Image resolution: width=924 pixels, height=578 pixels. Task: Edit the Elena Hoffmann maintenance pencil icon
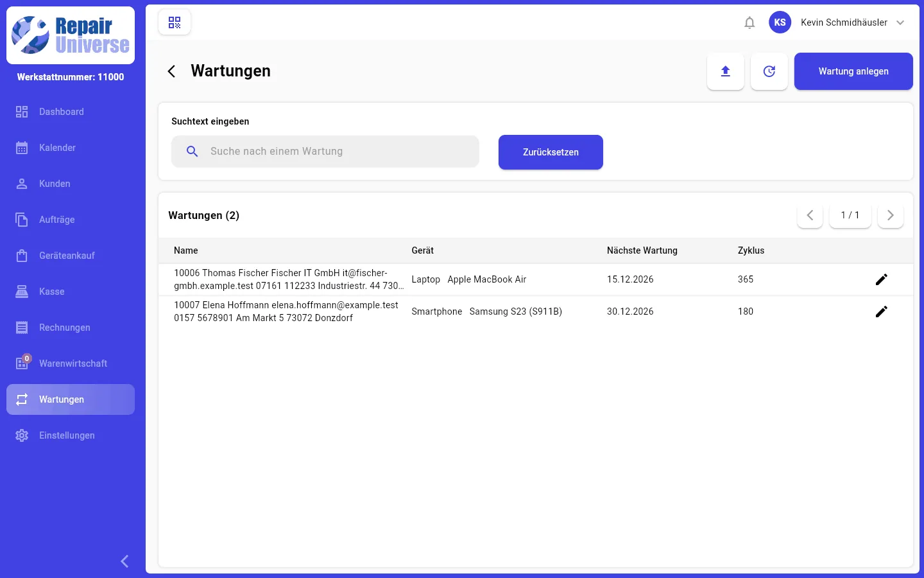[x=882, y=311]
